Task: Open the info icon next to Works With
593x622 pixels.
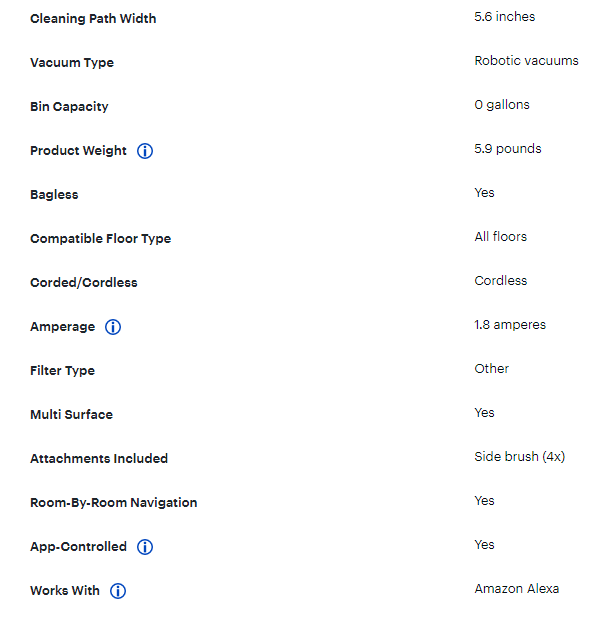Action: [x=118, y=591]
